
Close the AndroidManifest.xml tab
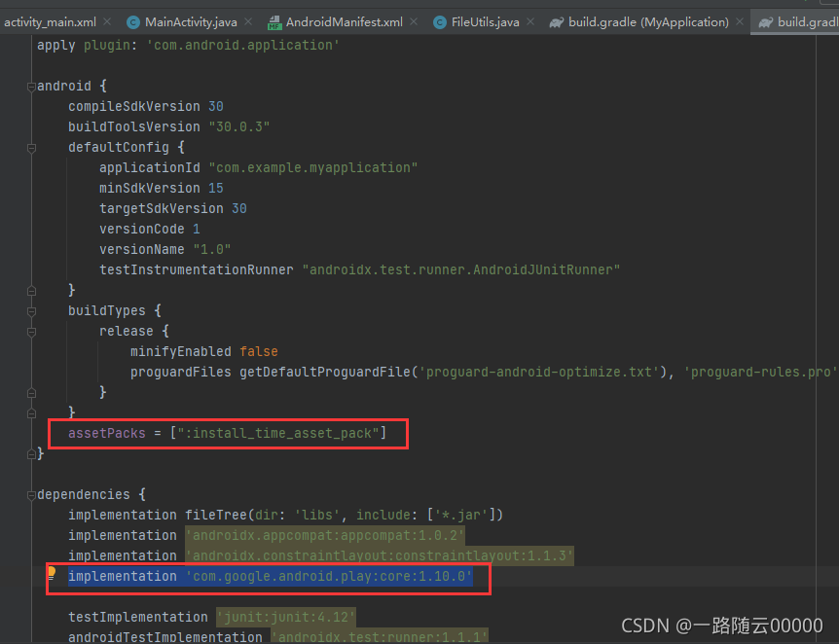point(414,22)
